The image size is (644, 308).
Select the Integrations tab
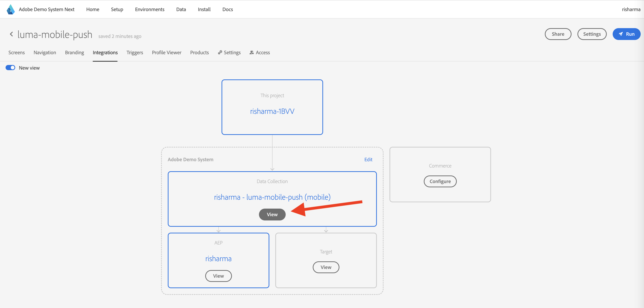point(105,52)
